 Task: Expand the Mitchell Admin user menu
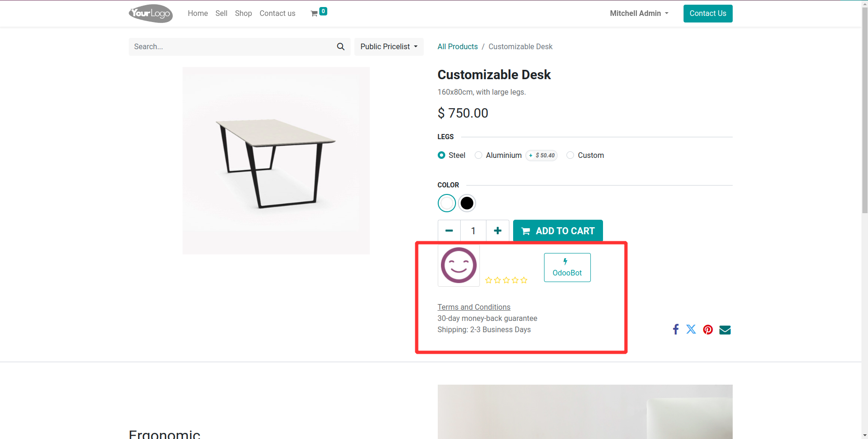pyautogui.click(x=639, y=14)
